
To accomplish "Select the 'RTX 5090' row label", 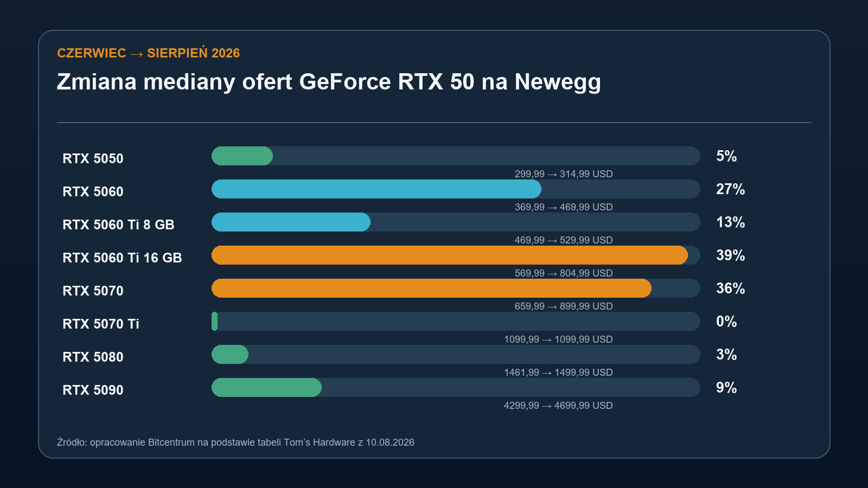I will click(x=93, y=390).
